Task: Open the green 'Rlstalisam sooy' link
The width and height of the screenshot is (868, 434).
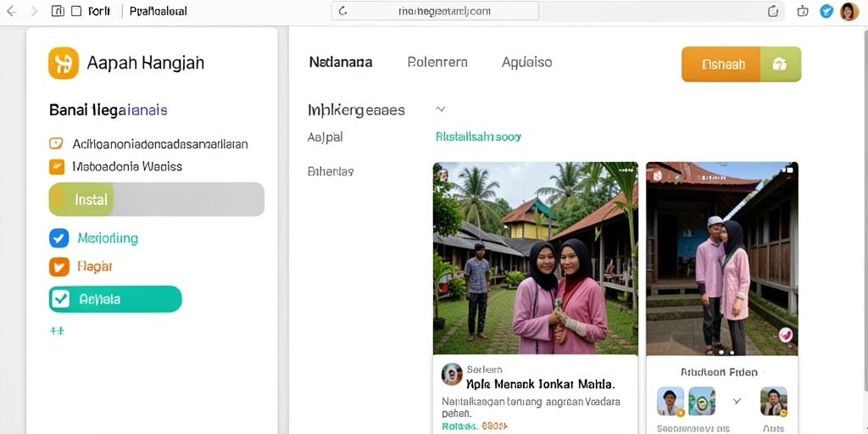Action: [478, 136]
